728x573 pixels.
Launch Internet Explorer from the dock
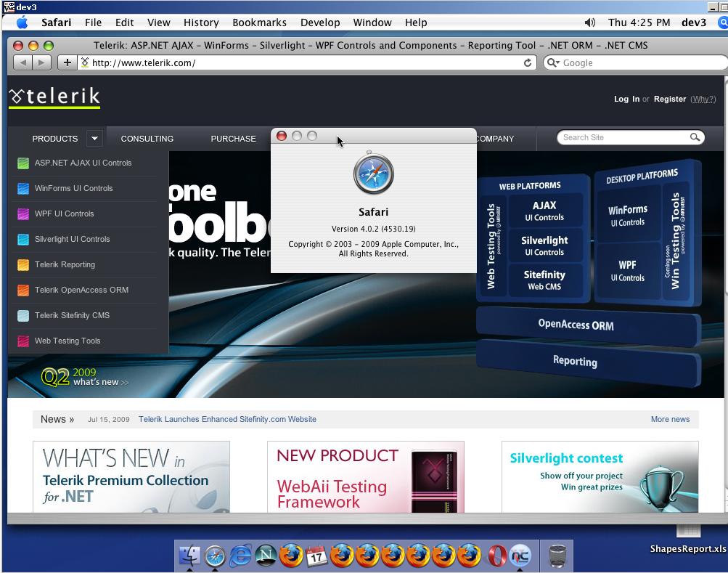click(x=240, y=556)
